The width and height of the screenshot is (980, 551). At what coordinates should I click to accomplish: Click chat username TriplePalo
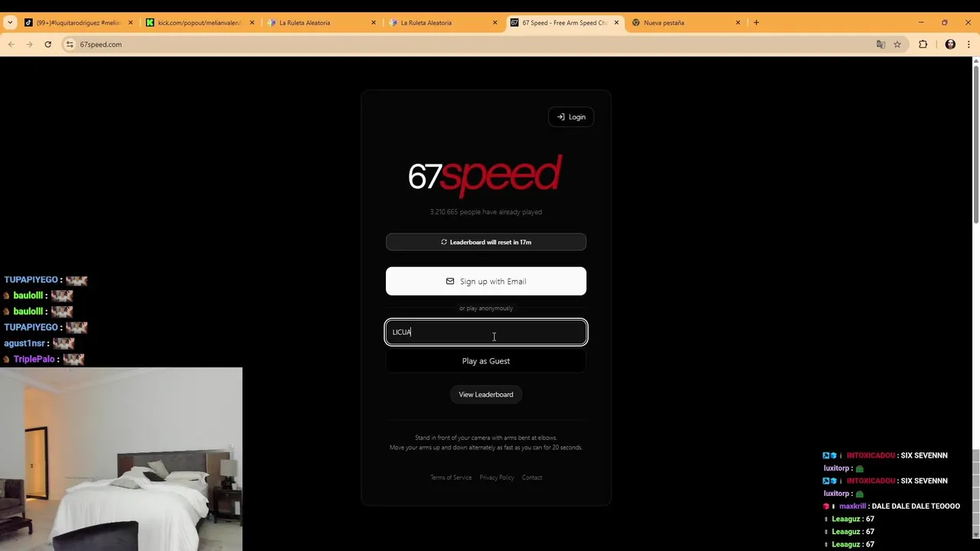tap(34, 360)
